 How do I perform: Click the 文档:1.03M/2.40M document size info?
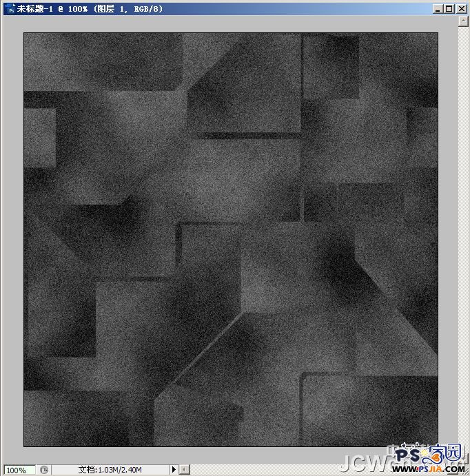click(110, 470)
